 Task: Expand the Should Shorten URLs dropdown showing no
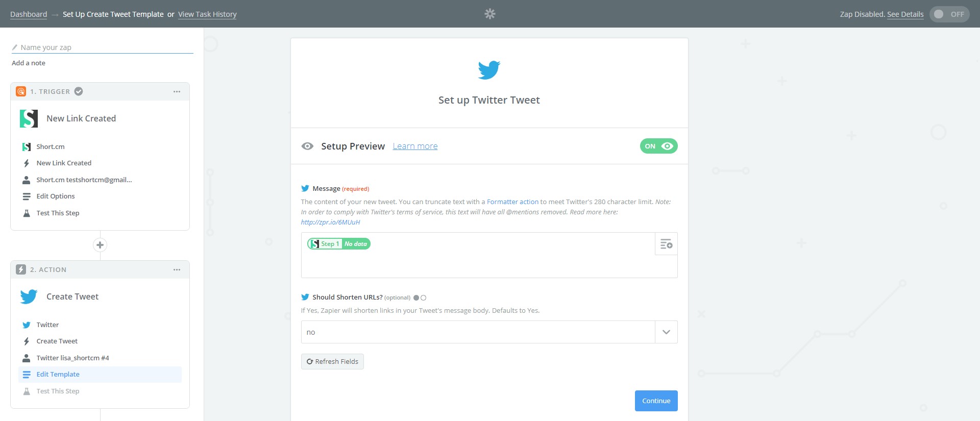pyautogui.click(x=665, y=332)
